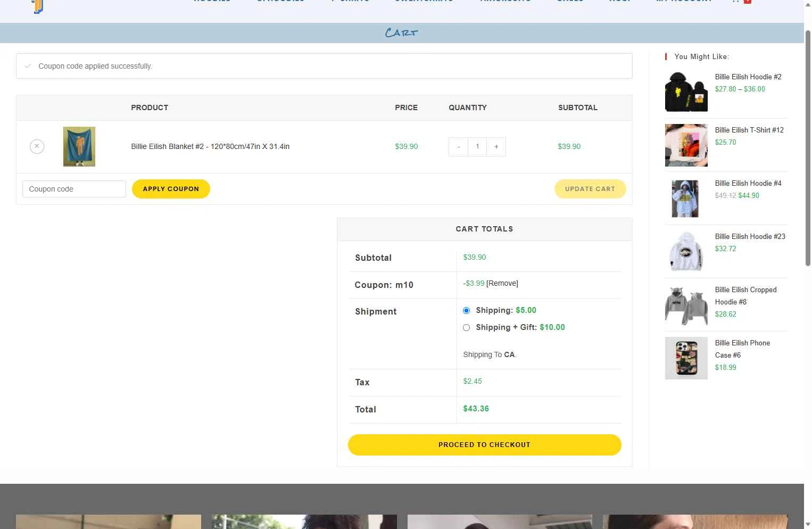Click the 'Tax' row label
This screenshot has width=812, height=529.
pos(362,382)
